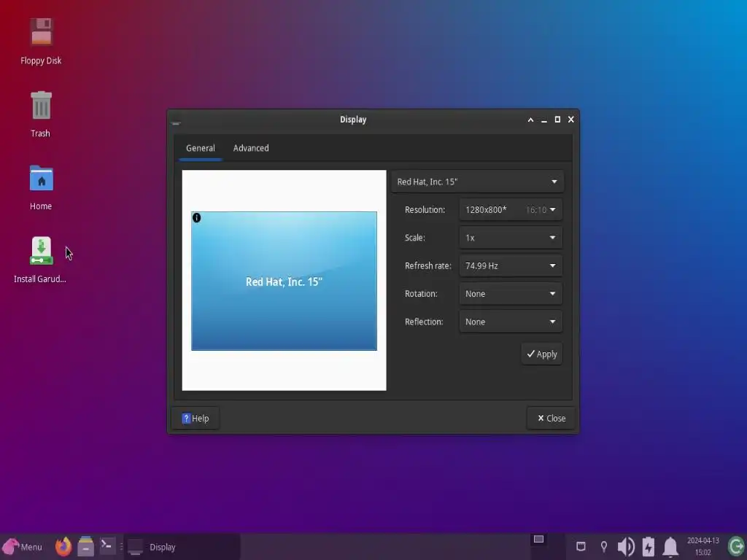
Task: Select the Red Hat monitor preview thumbnail
Action: pos(284,281)
